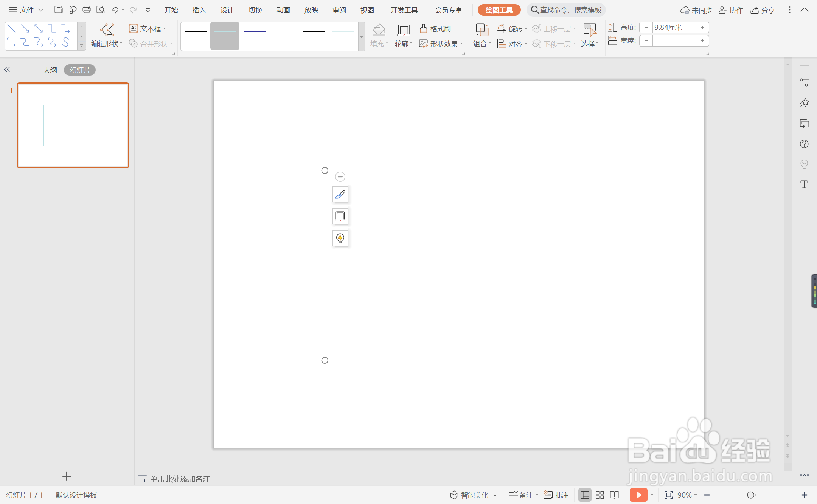Switch to Slide Sorter view icon
This screenshot has width=817, height=504.
(600, 495)
